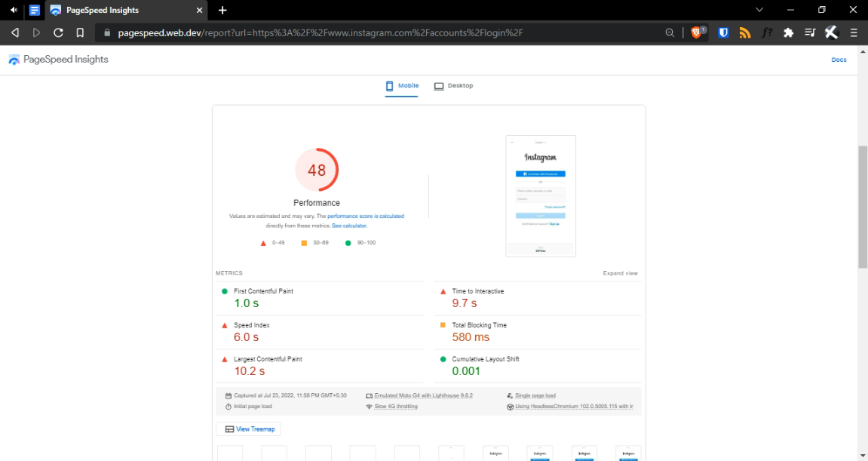Click the Instagram login page screenshot thumbnail

click(x=541, y=195)
